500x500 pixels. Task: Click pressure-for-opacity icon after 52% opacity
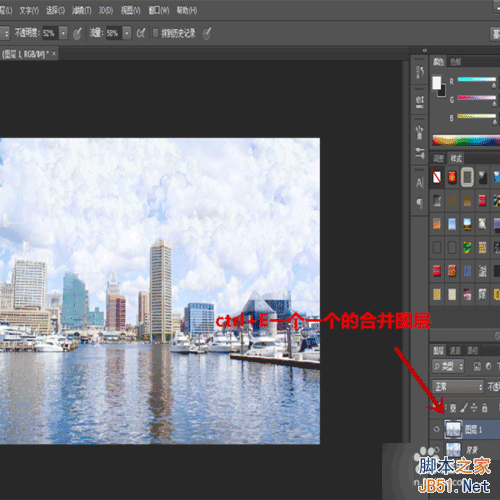coord(77,33)
